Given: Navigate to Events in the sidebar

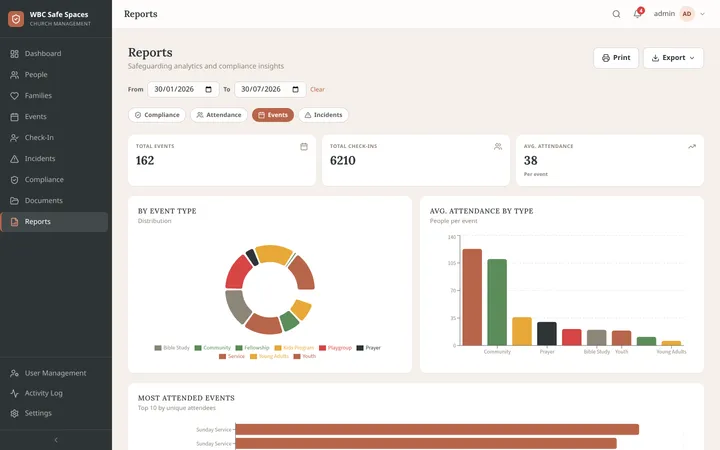Looking at the screenshot, I should click(54, 117).
